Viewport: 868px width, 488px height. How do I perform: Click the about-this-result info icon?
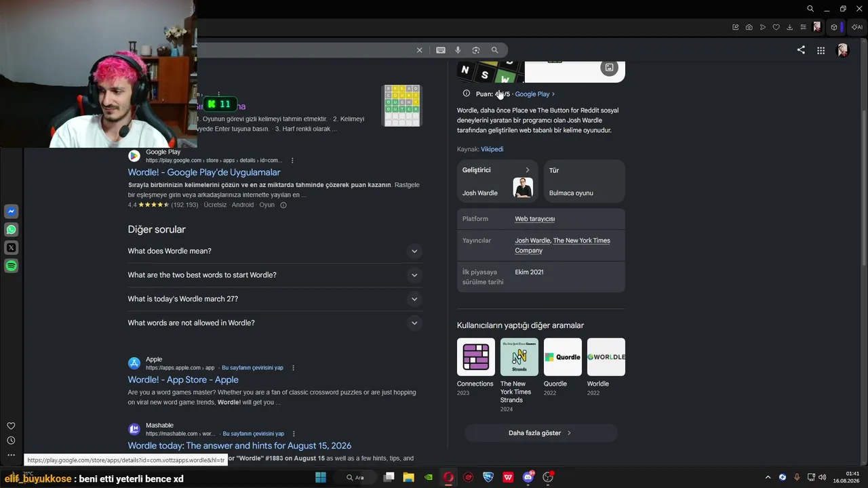tap(283, 205)
